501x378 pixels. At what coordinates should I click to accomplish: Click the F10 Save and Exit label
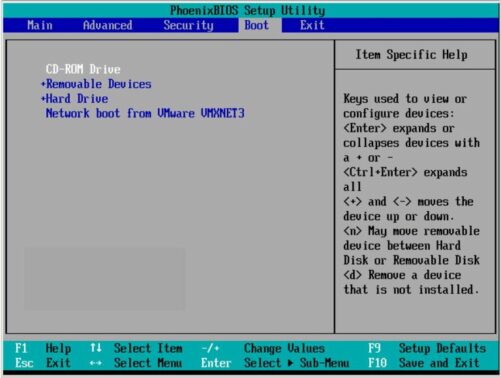pyautogui.click(x=424, y=363)
